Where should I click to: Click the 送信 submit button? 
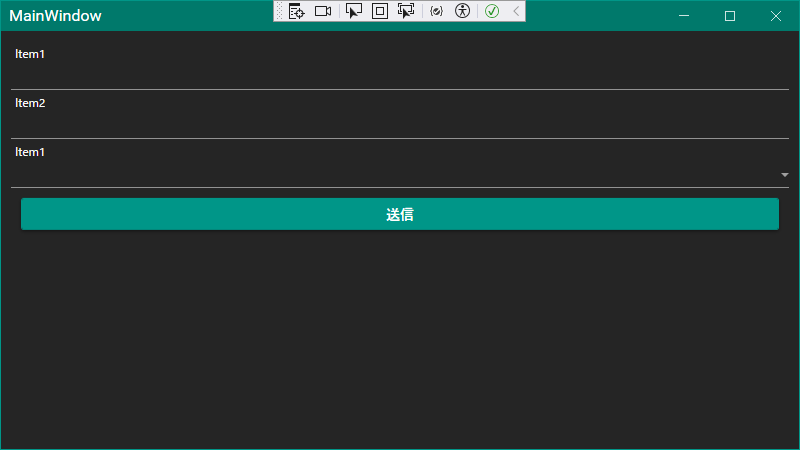(400, 214)
